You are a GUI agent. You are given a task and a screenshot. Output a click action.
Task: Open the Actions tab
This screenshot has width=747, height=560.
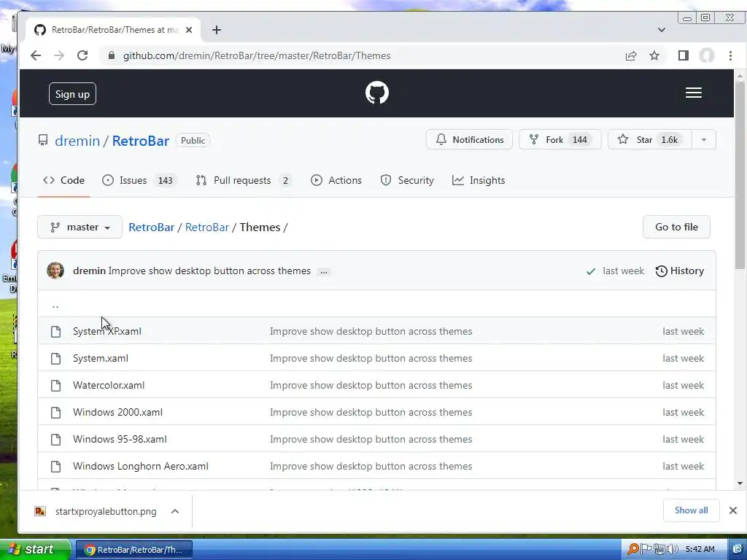(336, 181)
